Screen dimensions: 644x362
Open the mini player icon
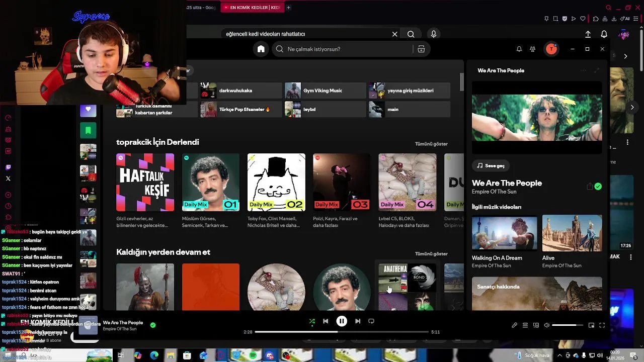[591, 325]
